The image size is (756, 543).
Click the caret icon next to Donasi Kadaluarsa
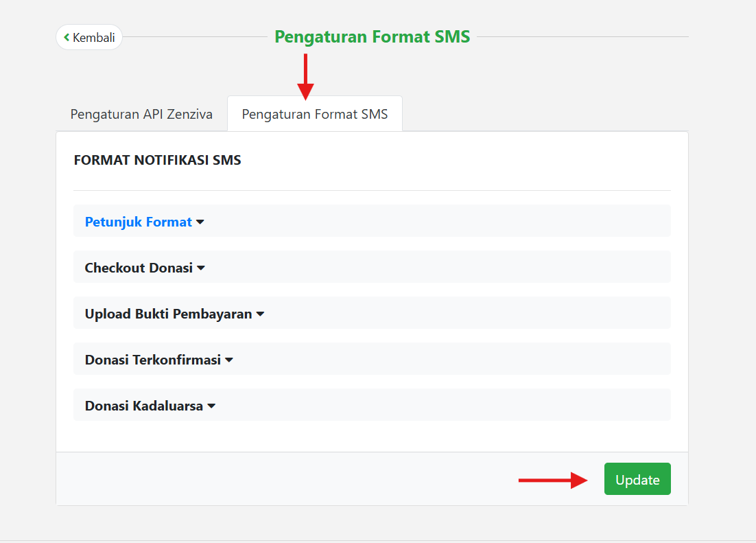211,406
